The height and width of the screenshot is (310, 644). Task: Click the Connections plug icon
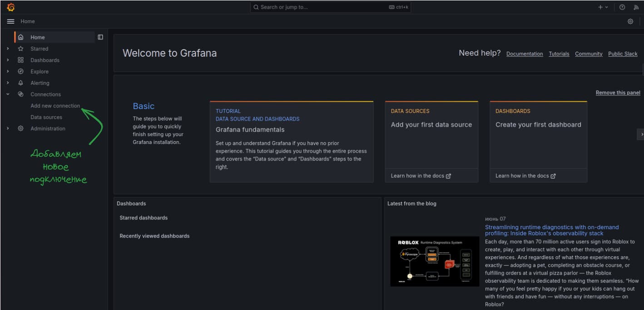[20, 94]
